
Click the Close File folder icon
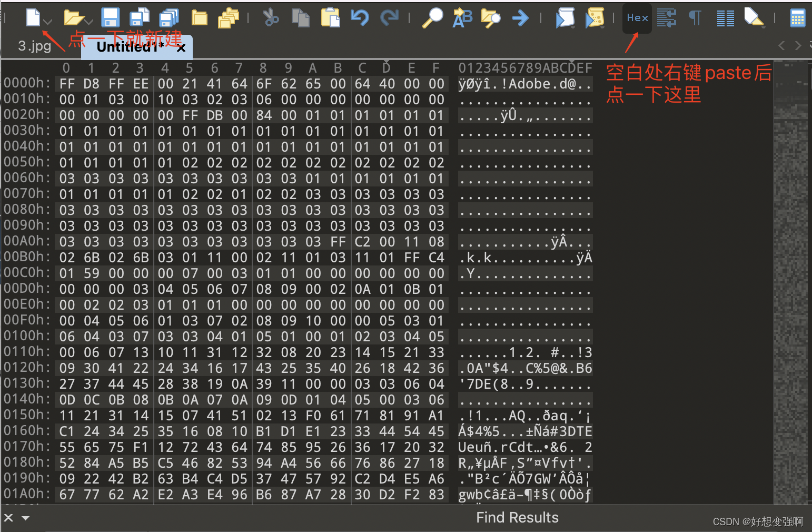200,18
